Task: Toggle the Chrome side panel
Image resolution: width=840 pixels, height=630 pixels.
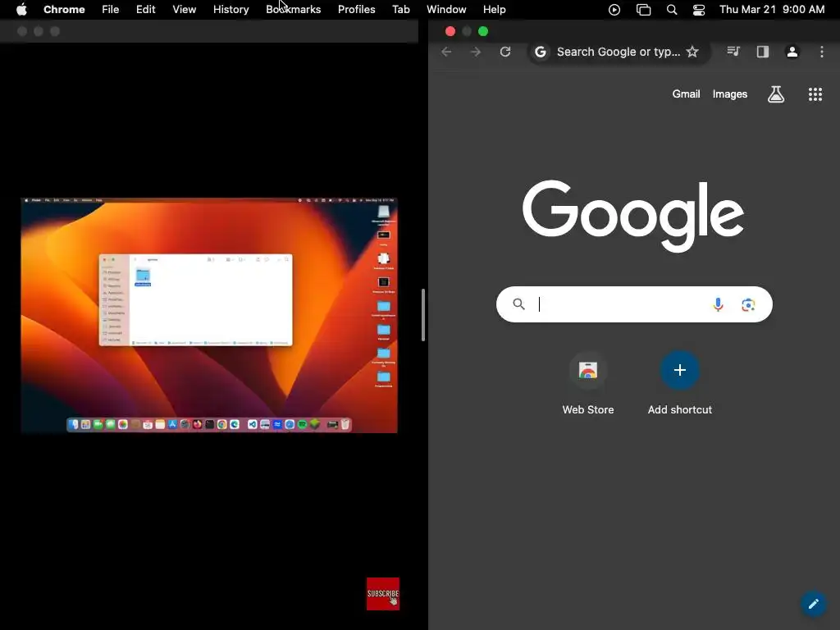Action: pos(763,52)
